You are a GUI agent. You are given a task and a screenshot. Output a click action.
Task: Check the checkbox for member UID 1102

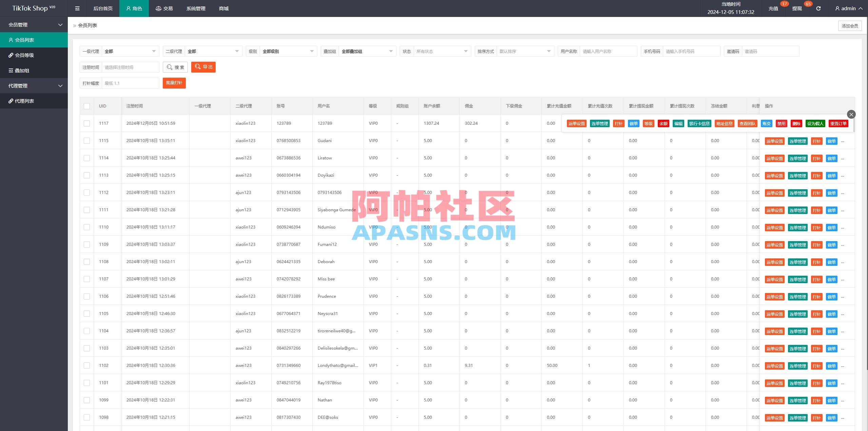(87, 365)
